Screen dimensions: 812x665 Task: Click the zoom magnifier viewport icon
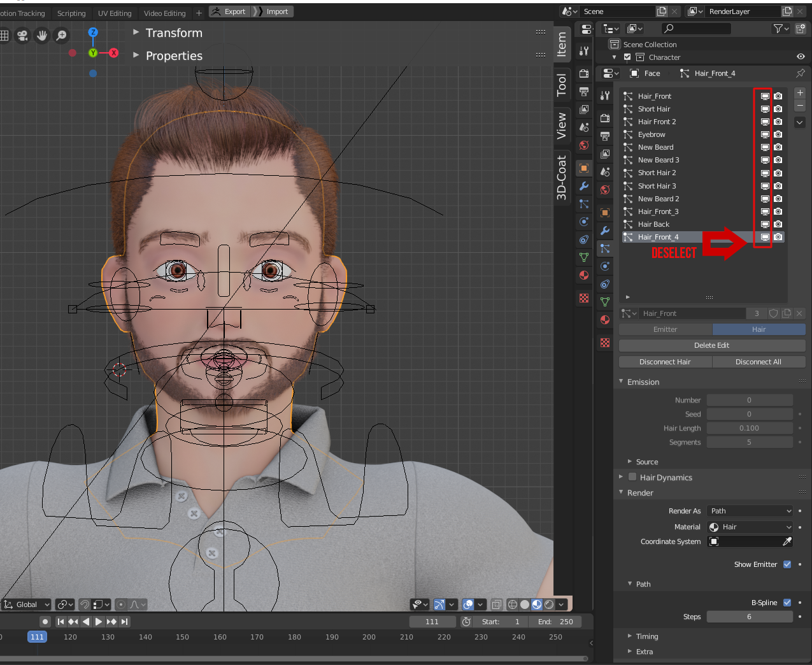62,36
